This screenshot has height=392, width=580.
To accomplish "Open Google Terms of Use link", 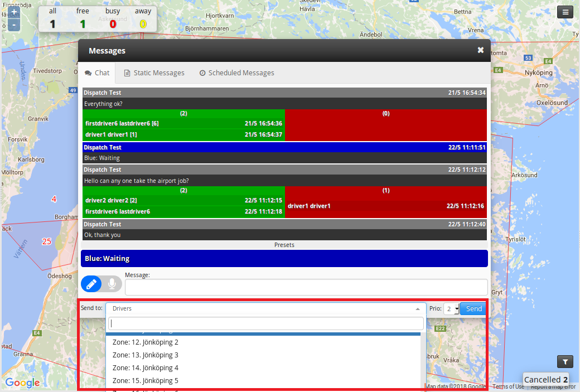I will (x=508, y=386).
